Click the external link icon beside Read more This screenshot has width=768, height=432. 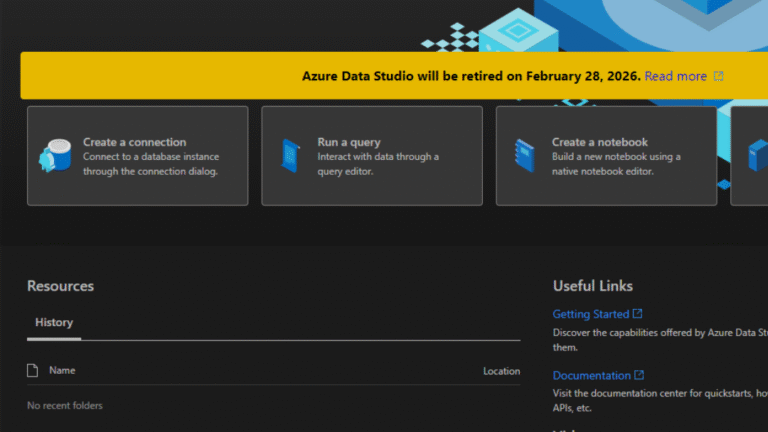[718, 76]
